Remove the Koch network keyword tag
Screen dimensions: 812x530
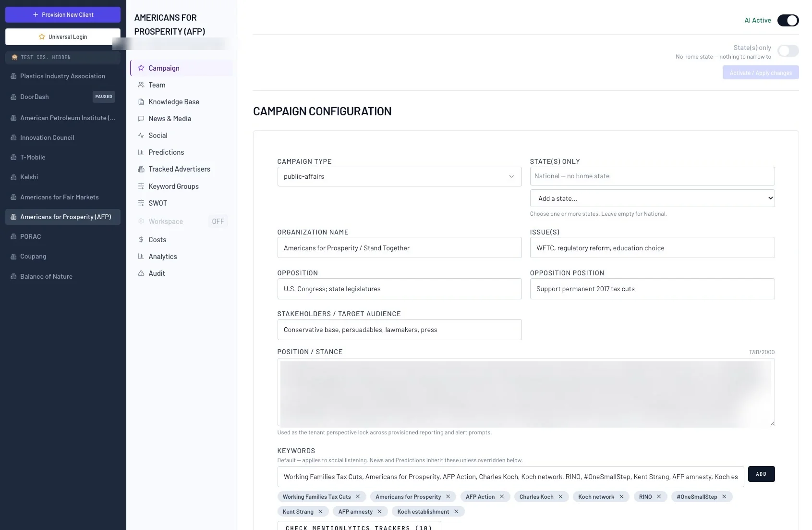tap(621, 497)
